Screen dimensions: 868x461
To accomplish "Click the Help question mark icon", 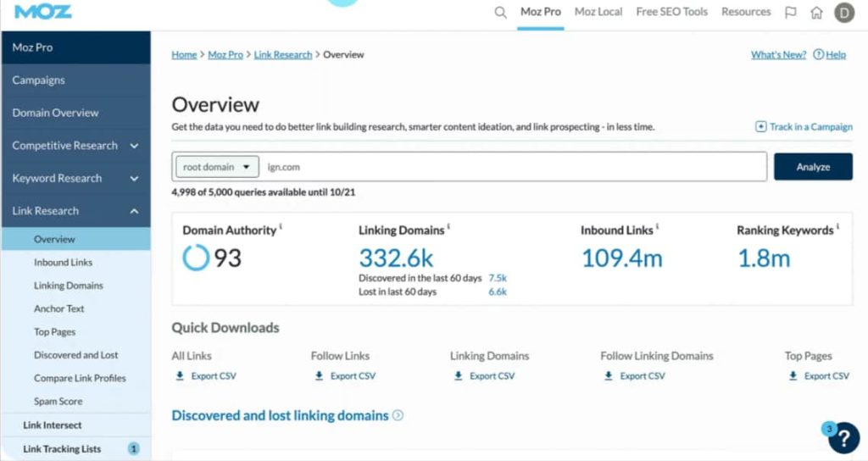I will point(818,54).
